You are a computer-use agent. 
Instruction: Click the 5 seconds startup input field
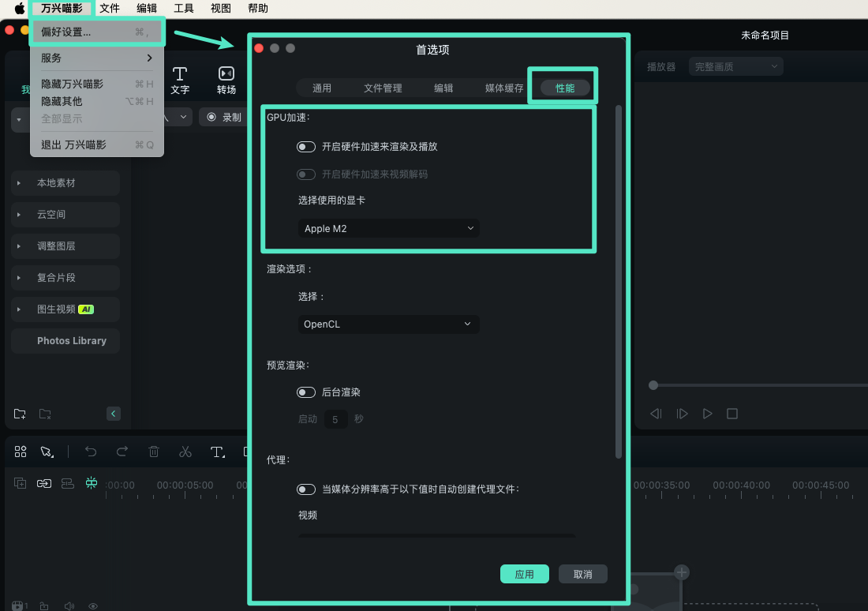pos(335,418)
